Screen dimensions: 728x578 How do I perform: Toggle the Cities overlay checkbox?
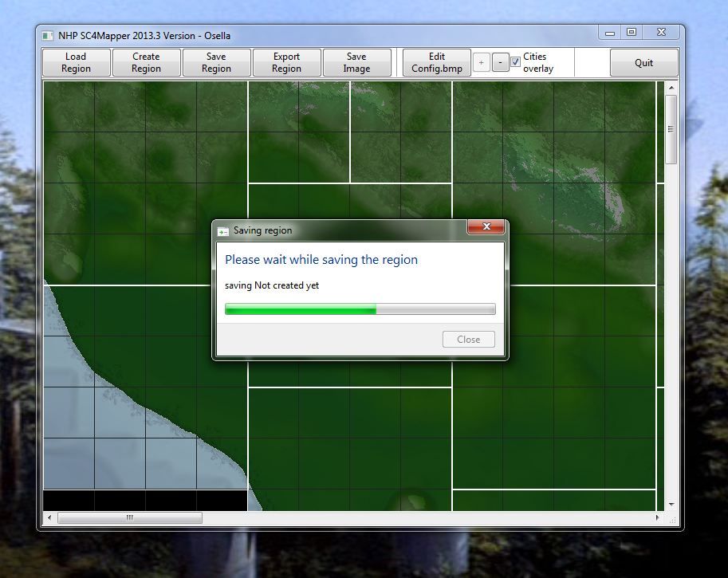[515, 61]
